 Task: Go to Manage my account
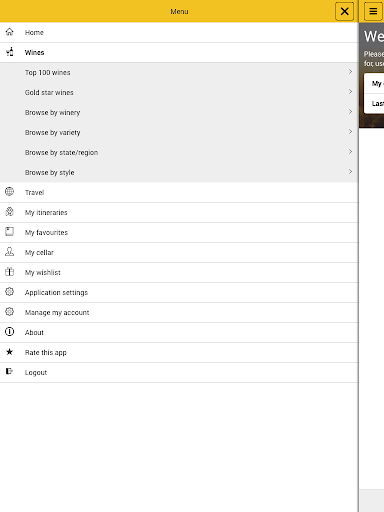pos(179,312)
